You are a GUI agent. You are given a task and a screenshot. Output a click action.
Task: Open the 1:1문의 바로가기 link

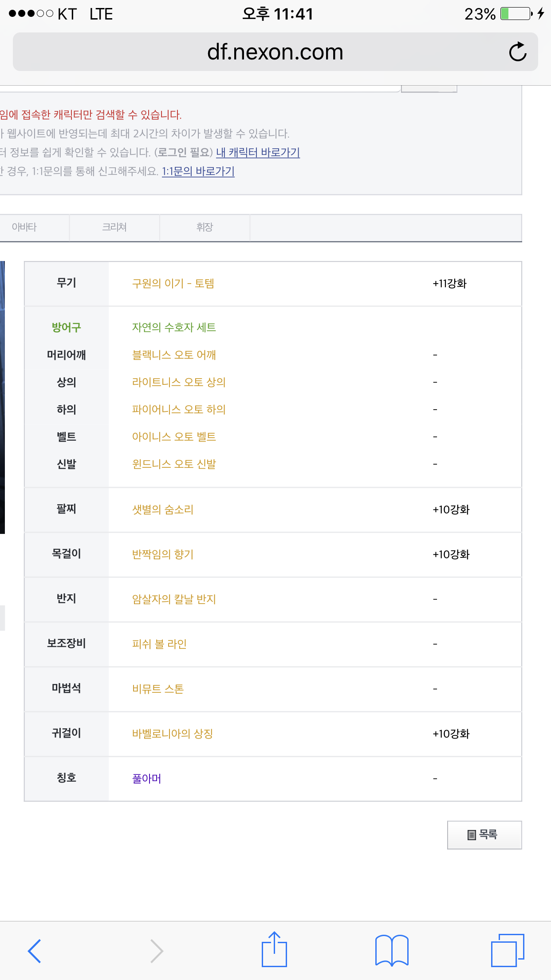click(x=198, y=171)
